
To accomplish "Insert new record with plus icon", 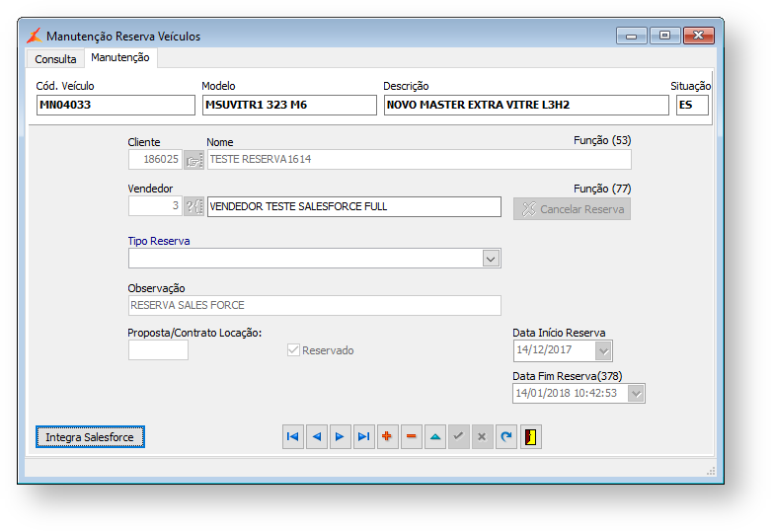I will point(387,436).
